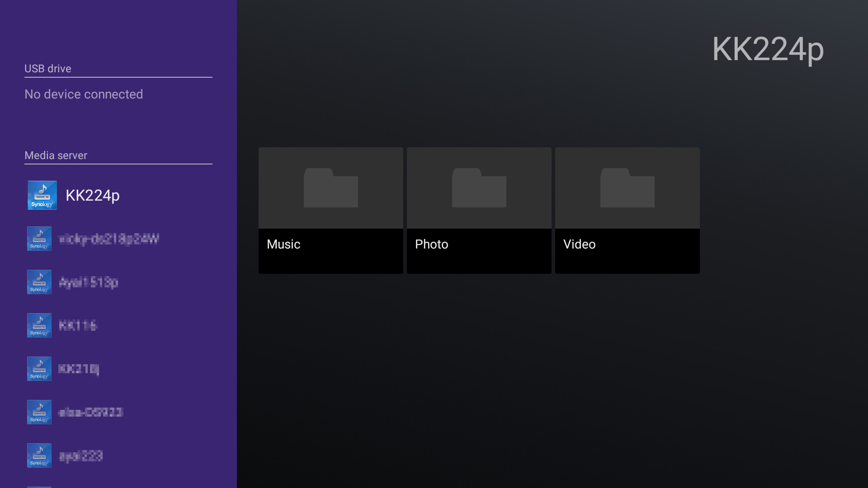Open the Photo folder tile
Screen dimensions: 868x488
pyautogui.click(x=479, y=210)
